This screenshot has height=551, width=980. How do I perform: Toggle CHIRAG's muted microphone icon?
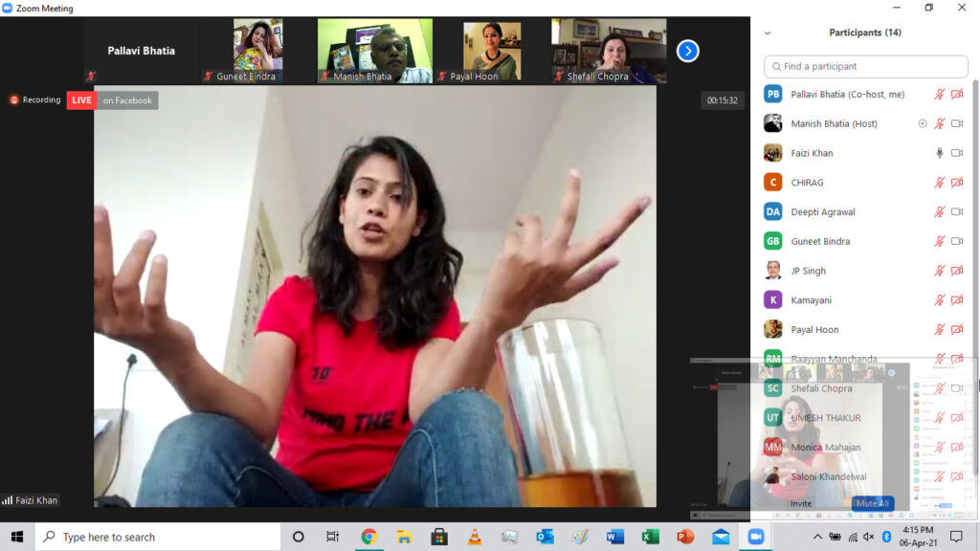[940, 183]
